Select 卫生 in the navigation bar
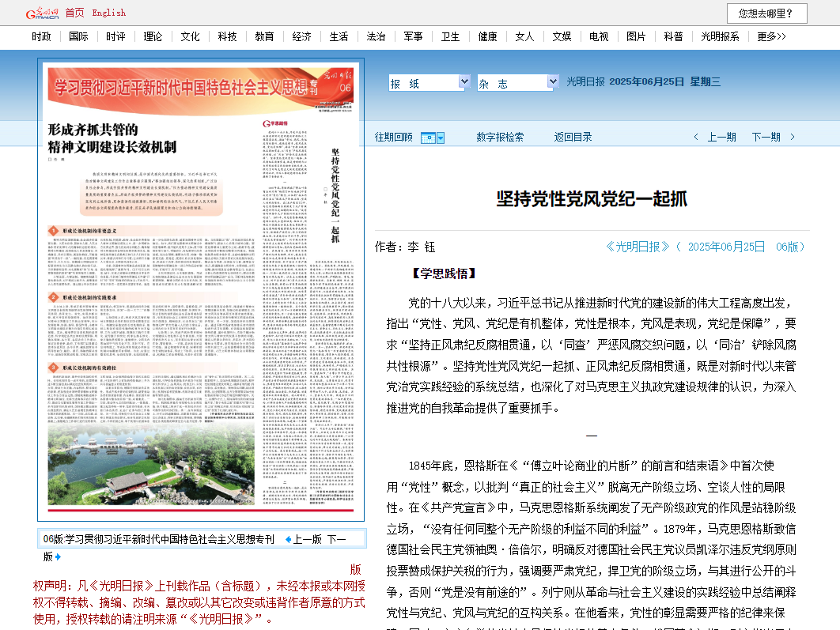The height and width of the screenshot is (630, 840). pyautogui.click(x=451, y=36)
